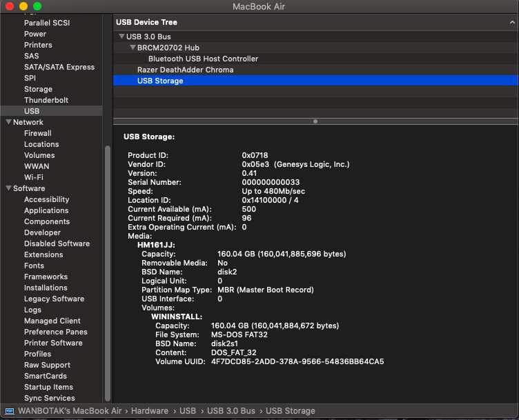Image resolution: width=519 pixels, height=420 pixels.
Task: Show Wi-Fi information from the sidebar
Action: click(x=34, y=177)
